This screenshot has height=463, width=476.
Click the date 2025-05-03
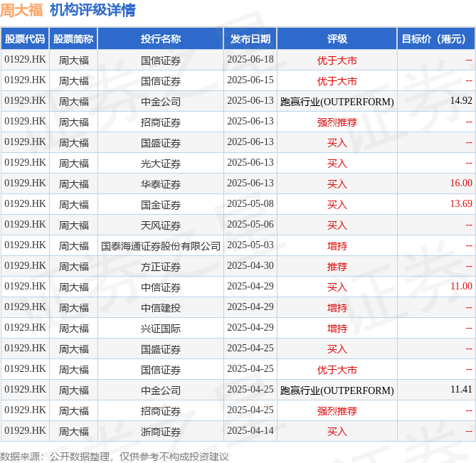point(250,245)
